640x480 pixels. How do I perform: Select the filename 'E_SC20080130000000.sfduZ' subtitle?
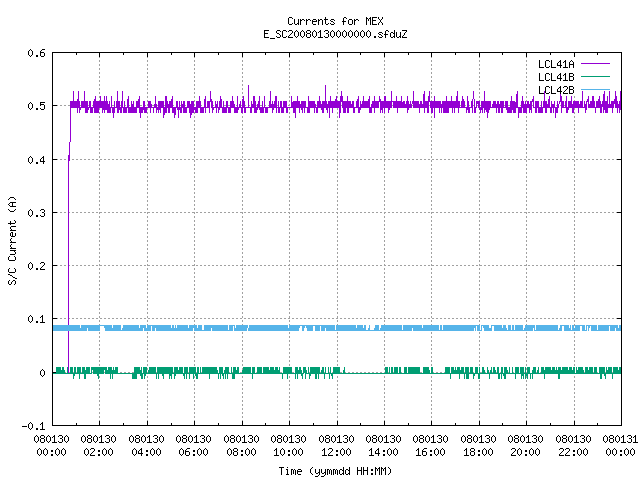click(x=335, y=34)
